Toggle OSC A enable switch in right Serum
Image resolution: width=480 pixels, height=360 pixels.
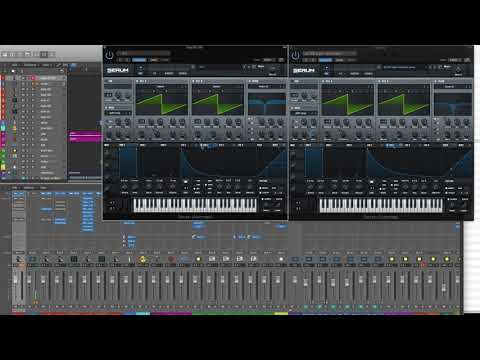tap(324, 81)
